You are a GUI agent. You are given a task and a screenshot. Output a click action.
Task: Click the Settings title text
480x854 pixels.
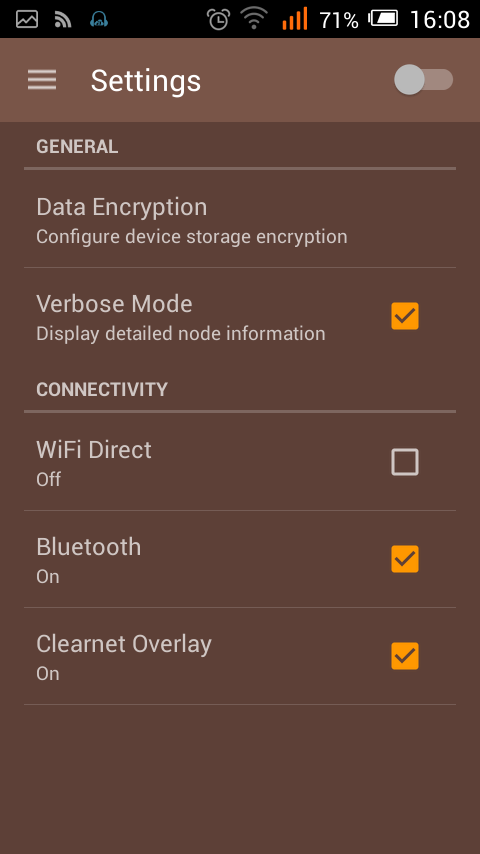pyautogui.click(x=145, y=81)
